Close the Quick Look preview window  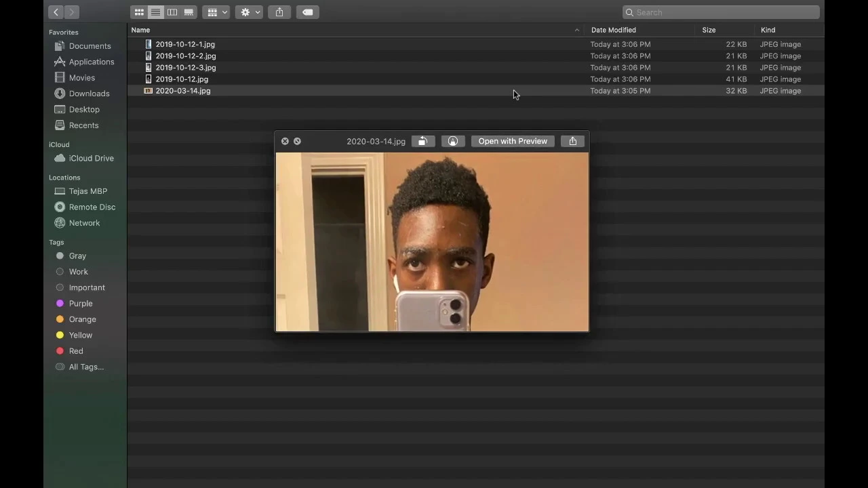coord(285,141)
